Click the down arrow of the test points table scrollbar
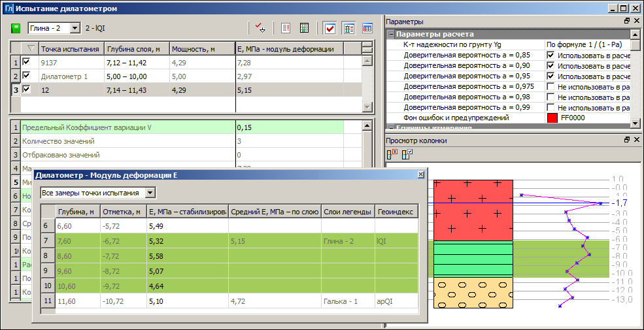Screen dimensions: 644x330 (x=367, y=107)
